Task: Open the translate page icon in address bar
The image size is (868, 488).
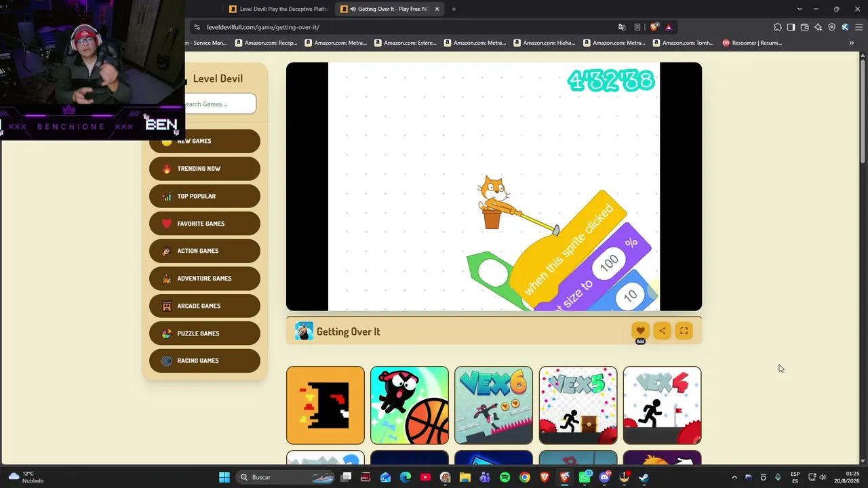Action: click(x=622, y=27)
